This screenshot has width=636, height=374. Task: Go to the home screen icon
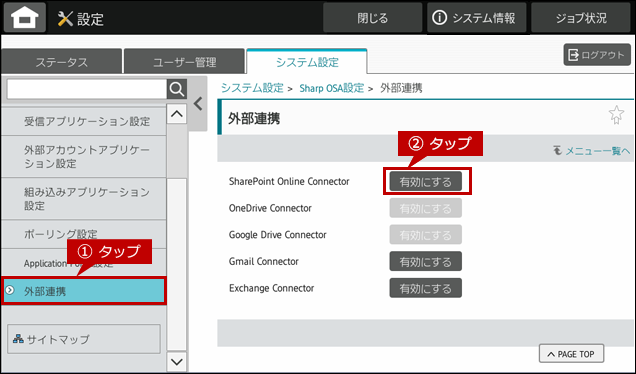[25, 17]
